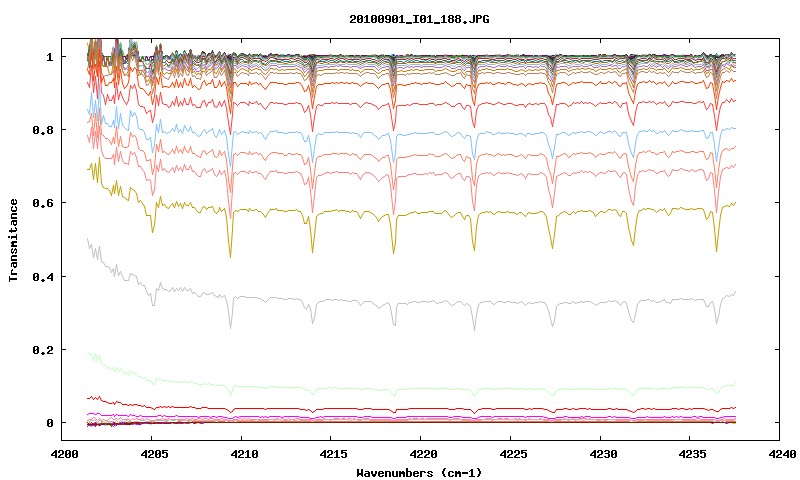
Task: Select the Transmitance y-axis label
Action: click(13, 240)
